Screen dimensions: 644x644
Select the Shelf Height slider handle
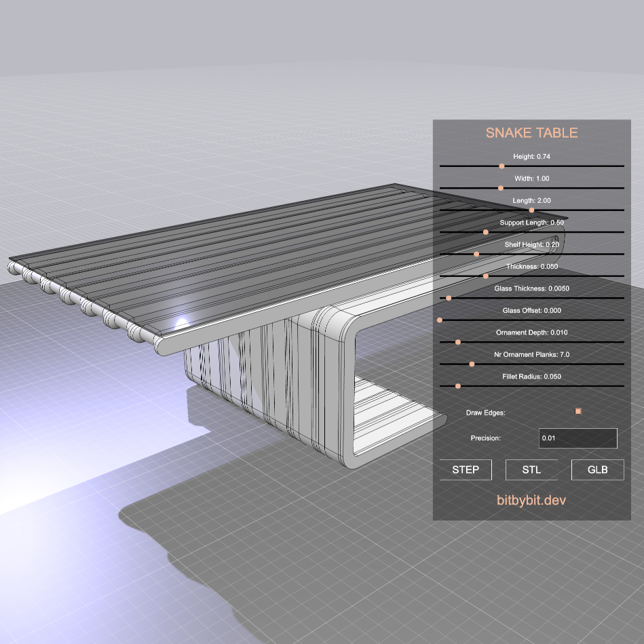[x=477, y=254]
